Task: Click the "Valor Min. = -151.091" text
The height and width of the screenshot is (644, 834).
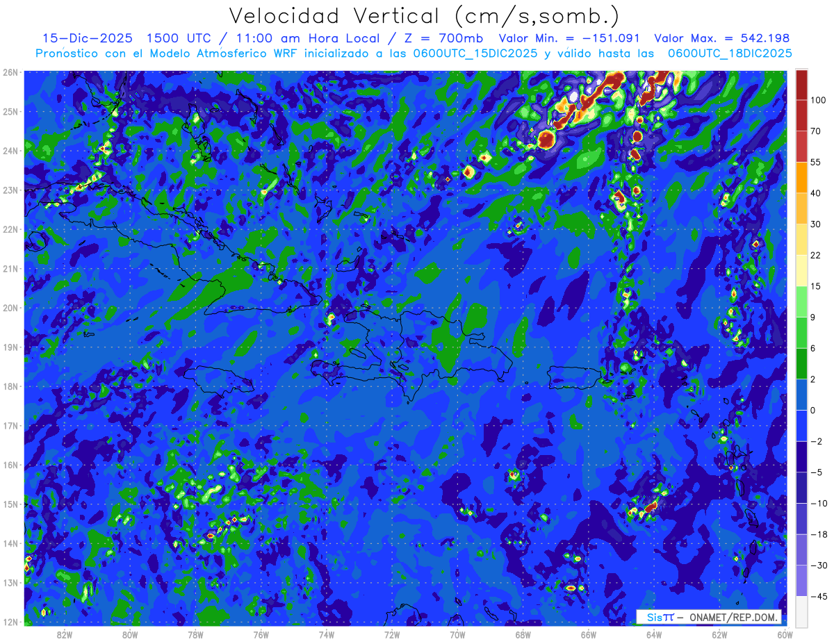Action: pyautogui.click(x=570, y=38)
